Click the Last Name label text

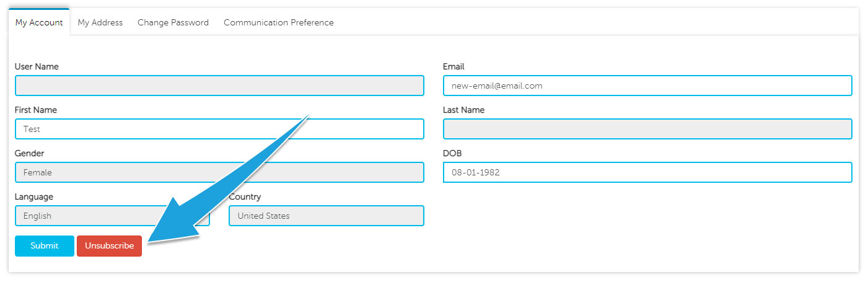coord(464,110)
